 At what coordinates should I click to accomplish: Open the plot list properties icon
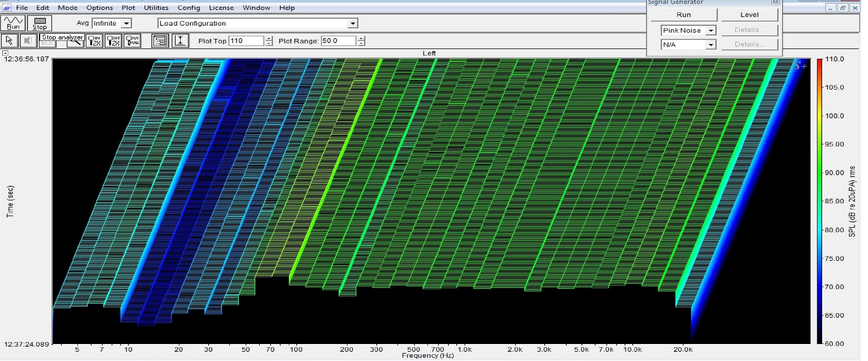160,41
